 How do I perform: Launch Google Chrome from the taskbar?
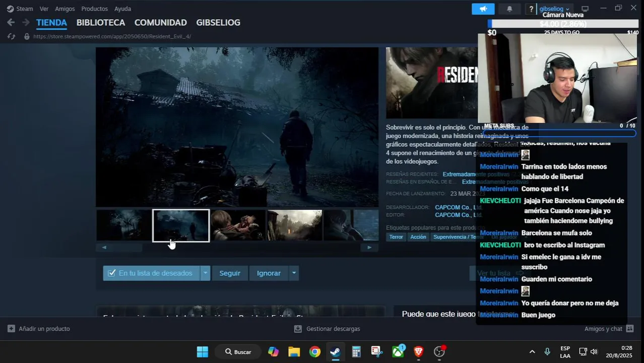pos(315,352)
